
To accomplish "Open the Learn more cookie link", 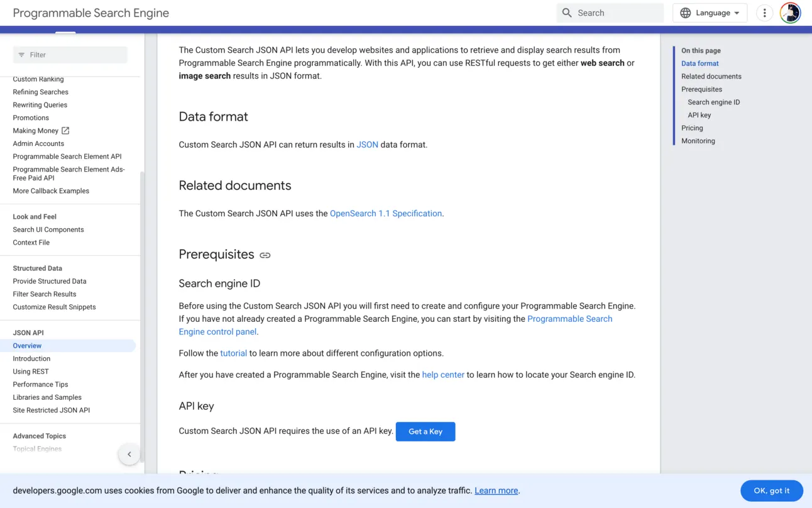I will [497, 490].
